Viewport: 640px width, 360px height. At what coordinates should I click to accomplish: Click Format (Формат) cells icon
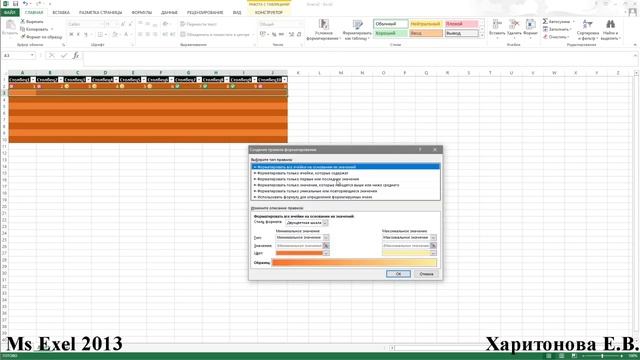click(531, 24)
